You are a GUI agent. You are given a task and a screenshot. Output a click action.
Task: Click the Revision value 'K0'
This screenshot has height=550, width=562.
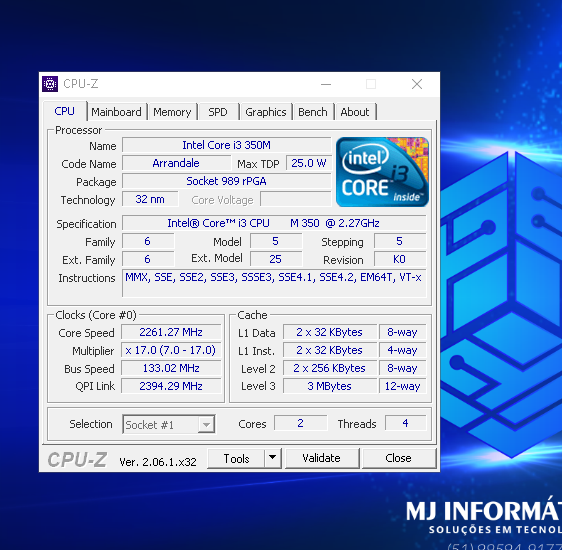point(400,259)
